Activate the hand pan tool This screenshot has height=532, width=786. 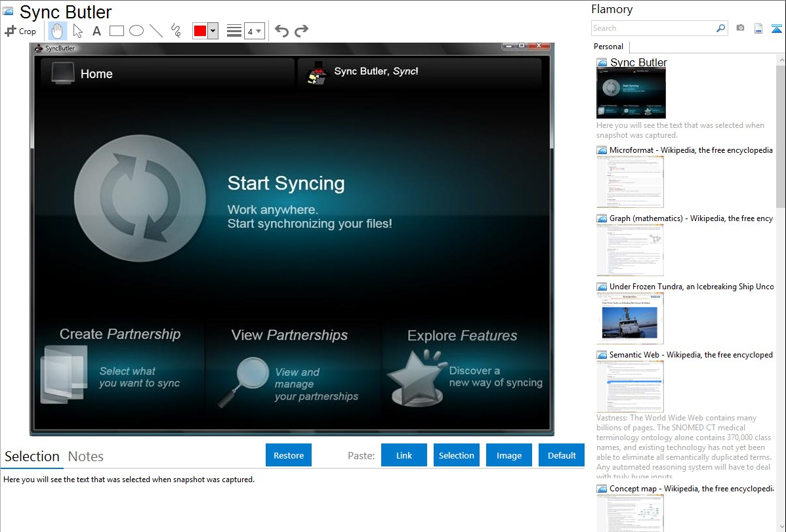point(57,31)
